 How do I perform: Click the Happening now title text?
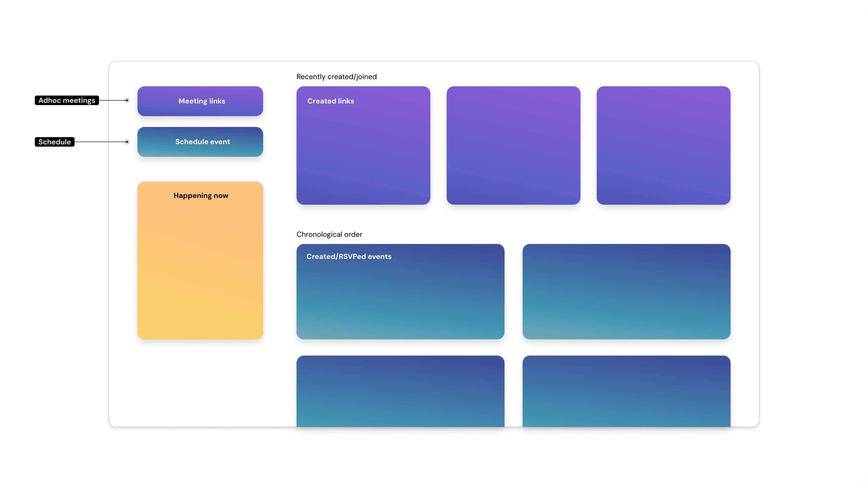click(201, 196)
